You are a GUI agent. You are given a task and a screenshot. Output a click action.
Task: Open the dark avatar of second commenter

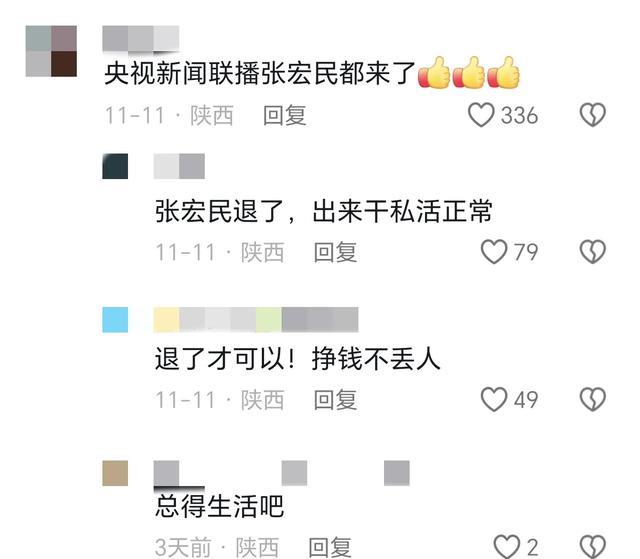point(115,166)
